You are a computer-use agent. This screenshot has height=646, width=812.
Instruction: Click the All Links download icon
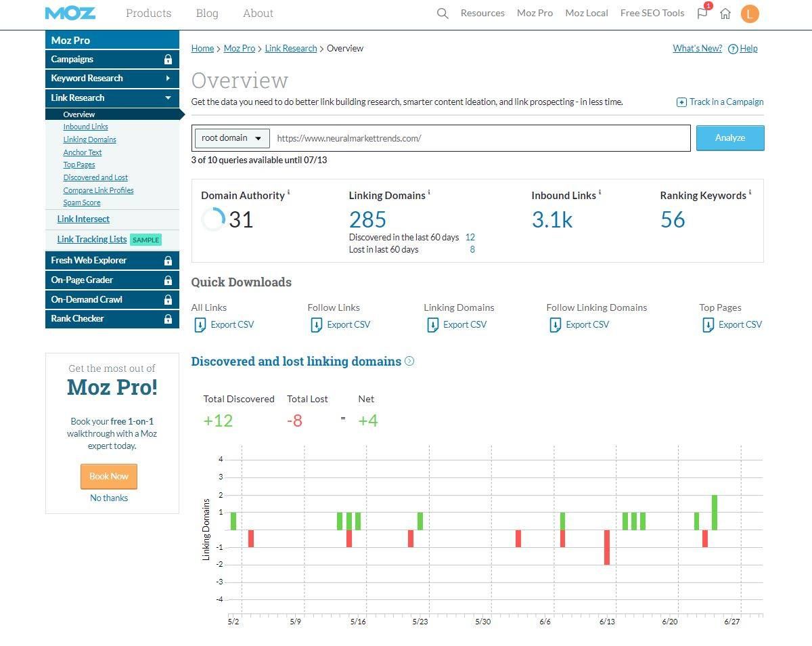tap(200, 325)
